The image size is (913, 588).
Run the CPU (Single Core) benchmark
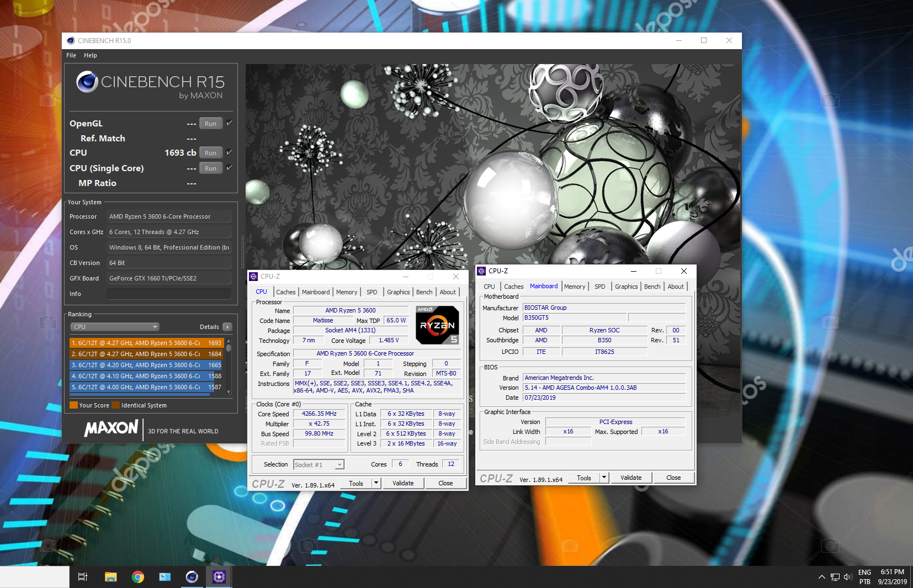210,168
